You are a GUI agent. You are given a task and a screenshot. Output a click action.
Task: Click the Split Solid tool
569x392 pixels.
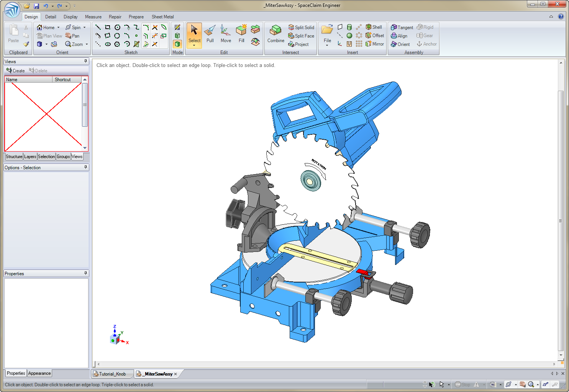tap(301, 28)
